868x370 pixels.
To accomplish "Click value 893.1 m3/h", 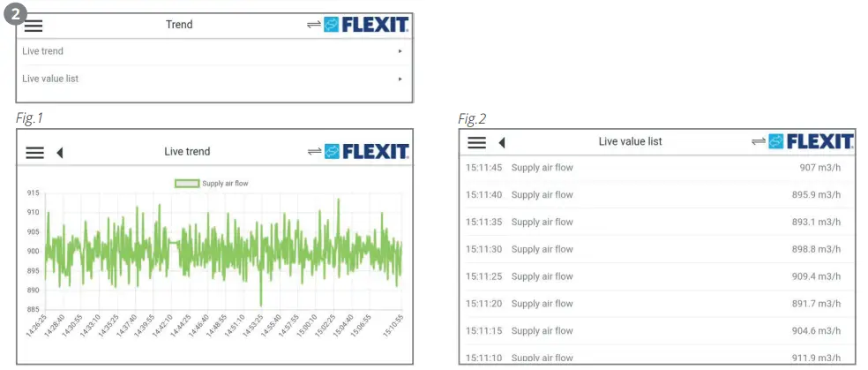I will (x=816, y=223).
